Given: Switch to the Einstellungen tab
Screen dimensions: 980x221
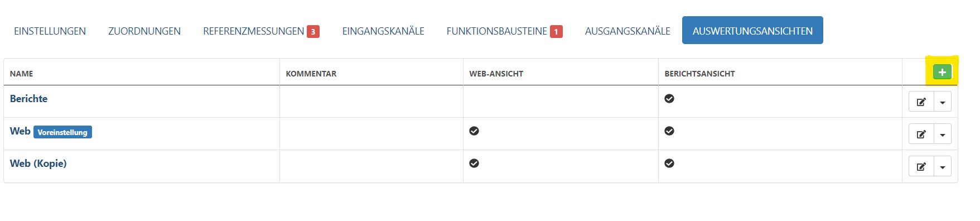Looking at the screenshot, I should coord(50,31).
